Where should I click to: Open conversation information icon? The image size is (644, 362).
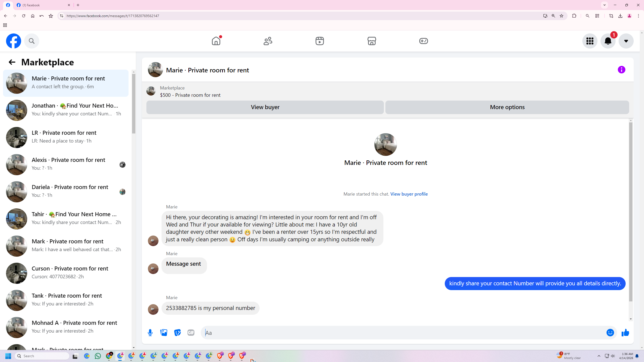[x=621, y=70]
